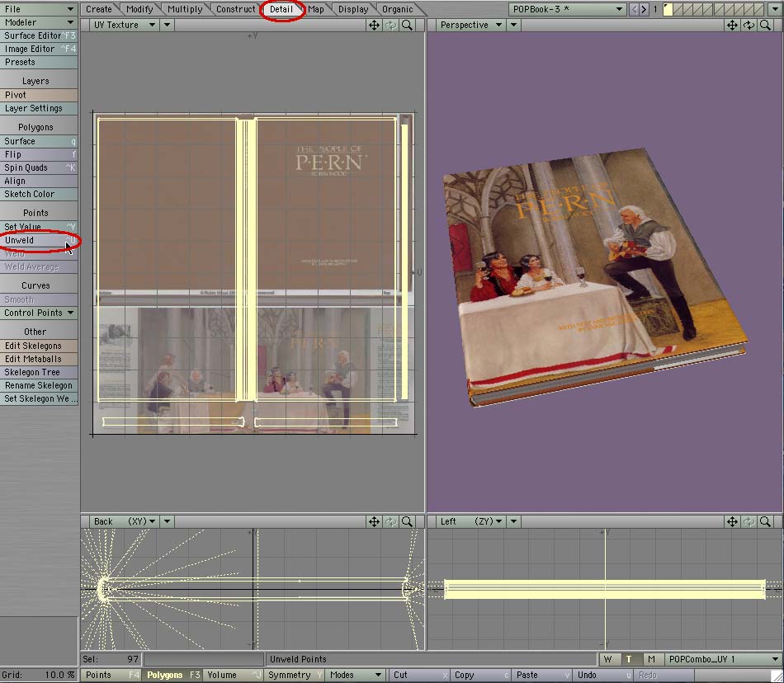Click the Flip polygons button

coord(39,155)
